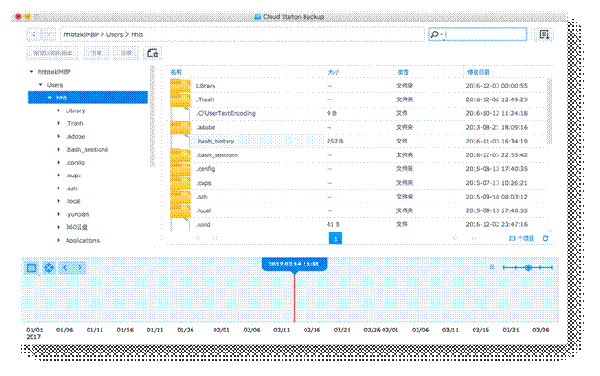Select the .config folder in sidebar
Viewport: 600px width, 376px height.
pyautogui.click(x=75, y=163)
